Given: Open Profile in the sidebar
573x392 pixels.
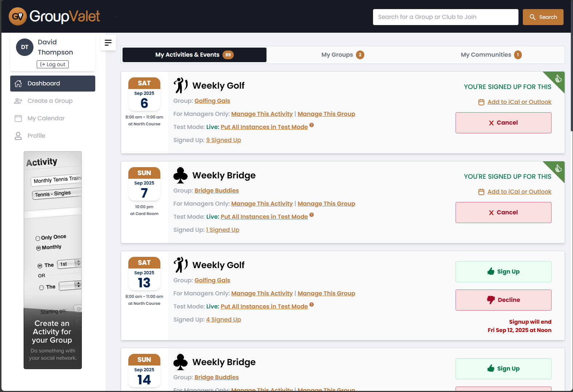Looking at the screenshot, I should 53,136.
